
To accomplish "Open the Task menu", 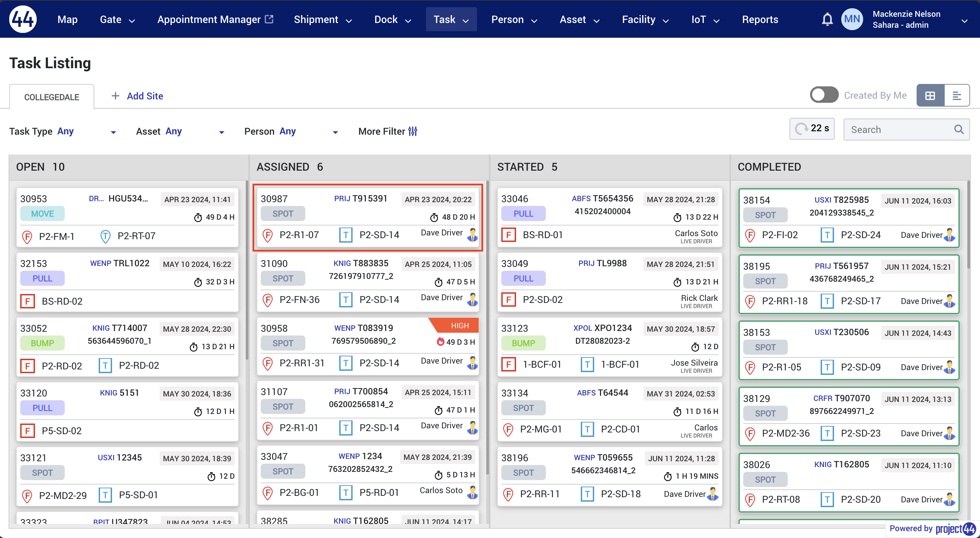I will point(451,20).
